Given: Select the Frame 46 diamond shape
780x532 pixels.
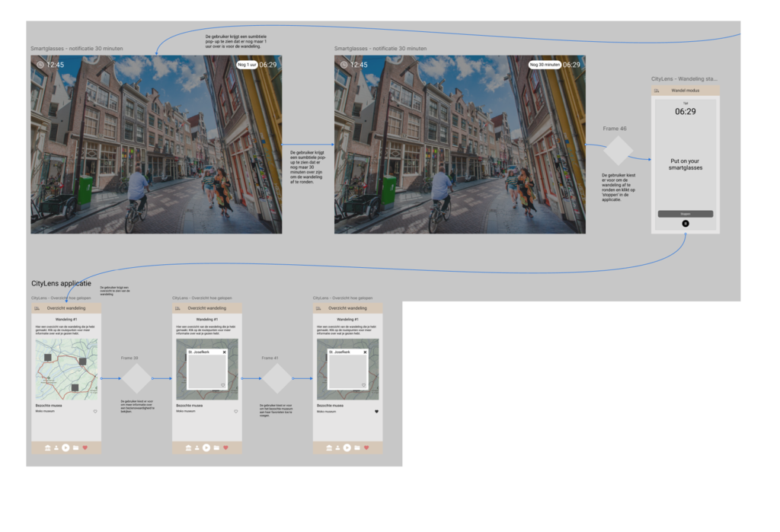Looking at the screenshot, I should click(x=617, y=150).
